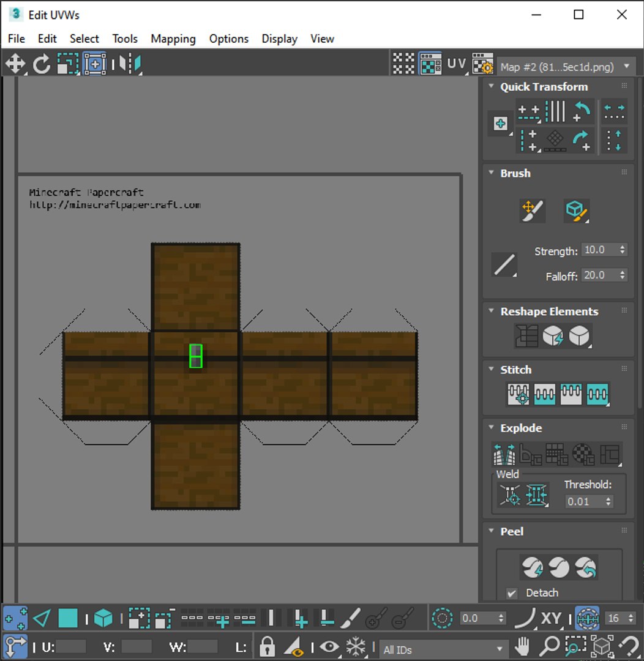Click the Weld Threshold value field
This screenshot has width=644, height=661.
(x=584, y=501)
